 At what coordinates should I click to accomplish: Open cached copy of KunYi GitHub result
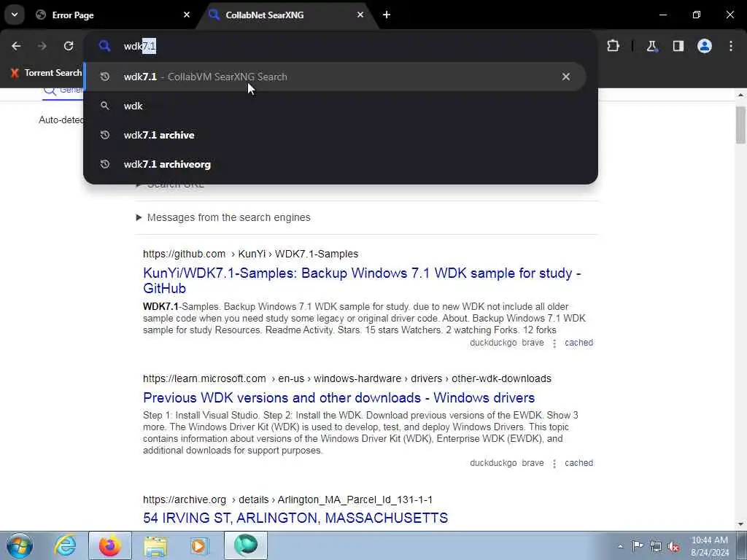point(578,343)
